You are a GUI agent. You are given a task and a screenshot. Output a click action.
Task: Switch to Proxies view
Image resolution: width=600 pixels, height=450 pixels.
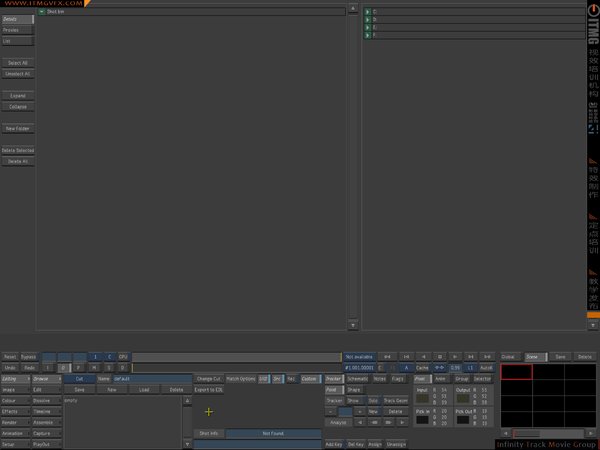pos(18,30)
